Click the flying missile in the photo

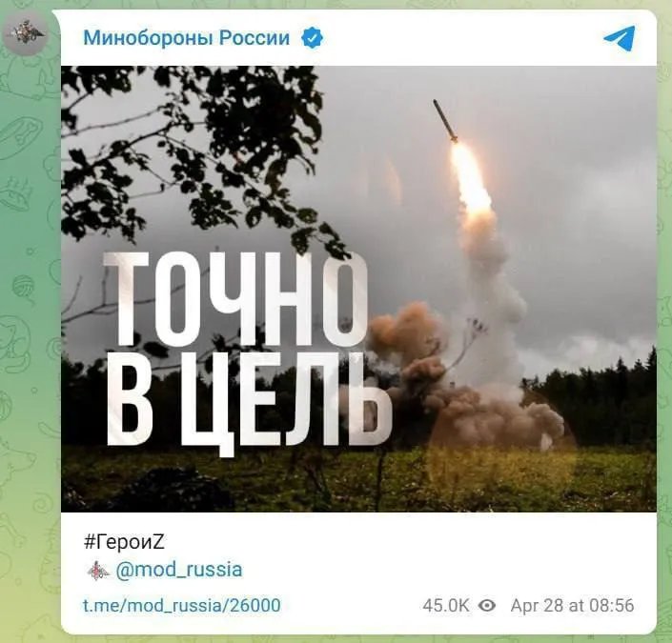coord(446,121)
